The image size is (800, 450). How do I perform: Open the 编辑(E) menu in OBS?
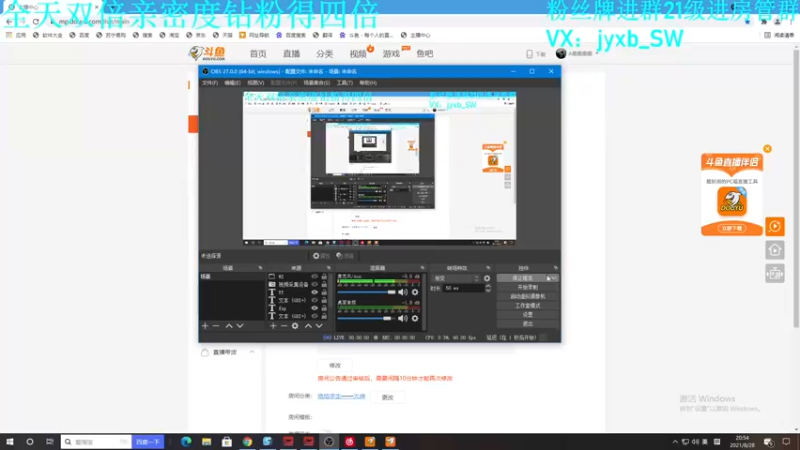click(232, 83)
